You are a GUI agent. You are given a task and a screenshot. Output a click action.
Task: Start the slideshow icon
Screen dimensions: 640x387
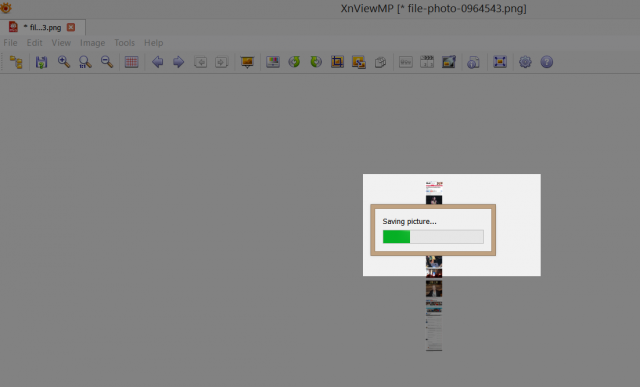pos(247,62)
